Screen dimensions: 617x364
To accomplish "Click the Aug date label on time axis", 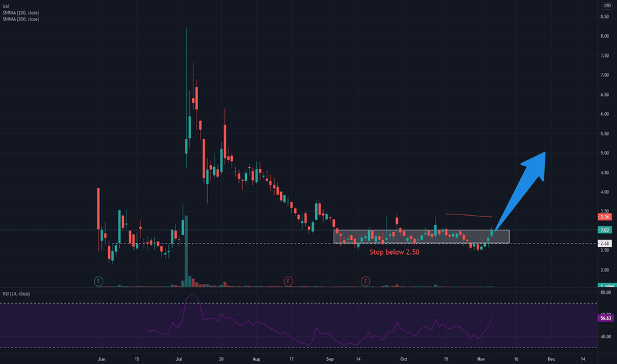I will (256, 359).
